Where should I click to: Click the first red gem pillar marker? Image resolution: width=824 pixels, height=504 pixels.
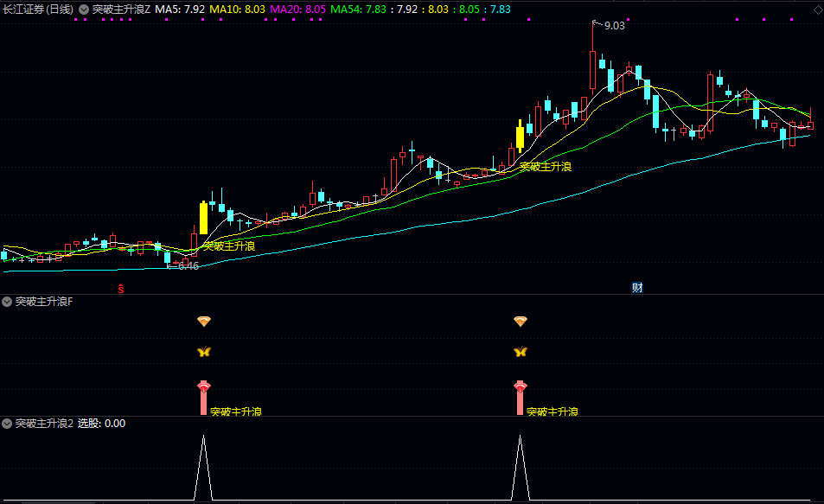point(204,398)
